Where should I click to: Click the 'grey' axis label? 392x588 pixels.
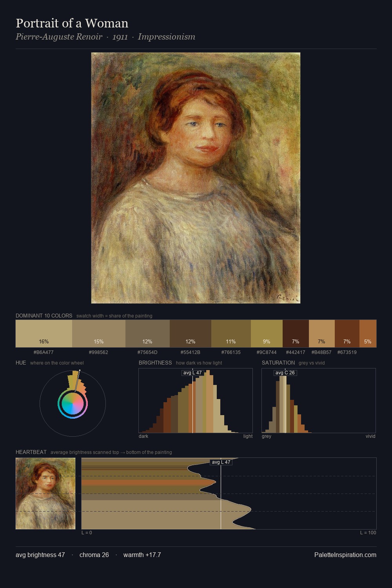[x=267, y=436]
